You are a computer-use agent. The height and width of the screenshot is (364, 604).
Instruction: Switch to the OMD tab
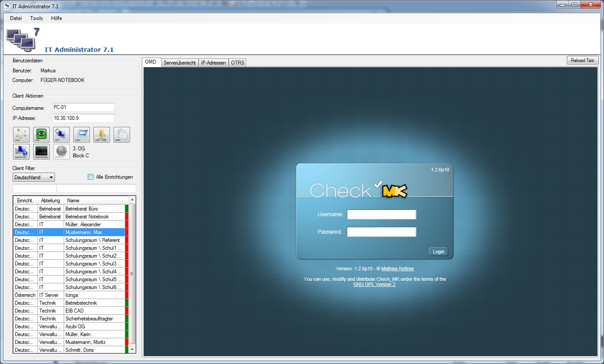point(151,62)
